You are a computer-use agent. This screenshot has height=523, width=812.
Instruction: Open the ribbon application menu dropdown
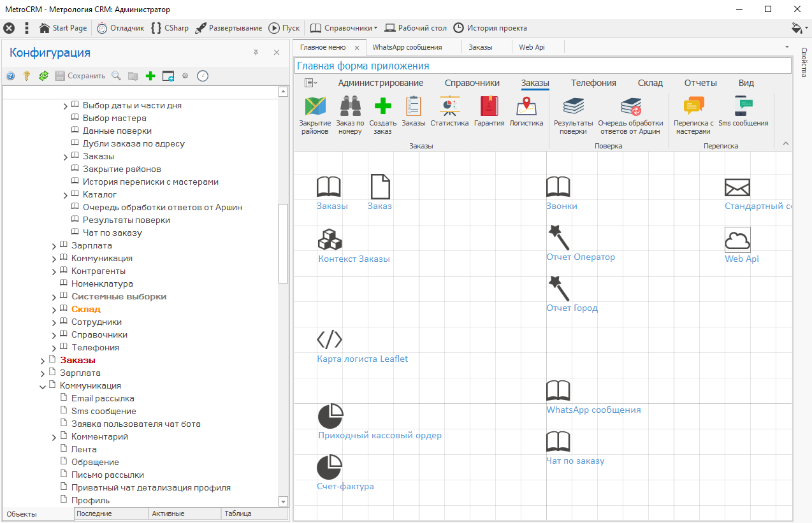310,83
